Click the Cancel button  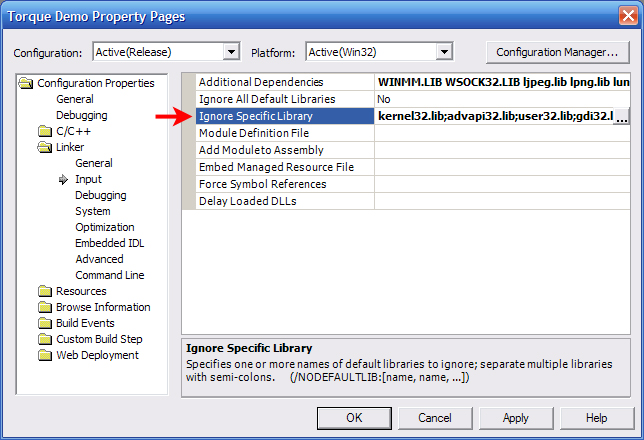tap(435, 418)
